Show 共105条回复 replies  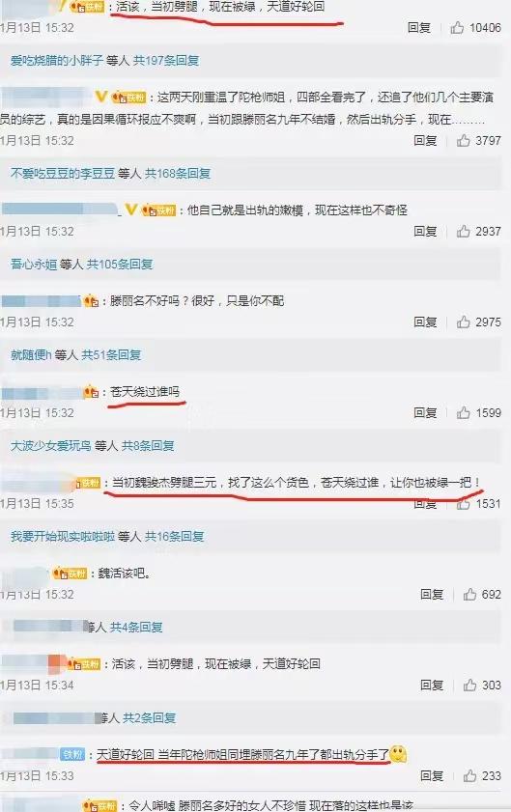point(119,265)
